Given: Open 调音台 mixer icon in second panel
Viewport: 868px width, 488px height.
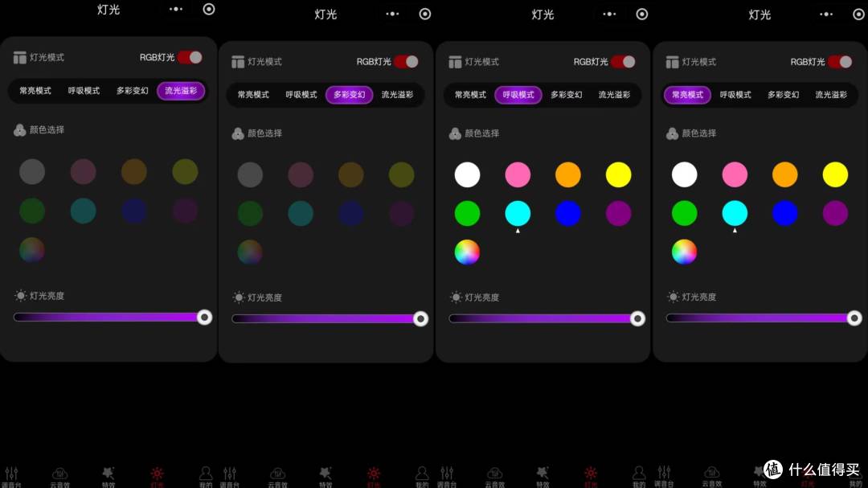Looking at the screenshot, I should (230, 474).
